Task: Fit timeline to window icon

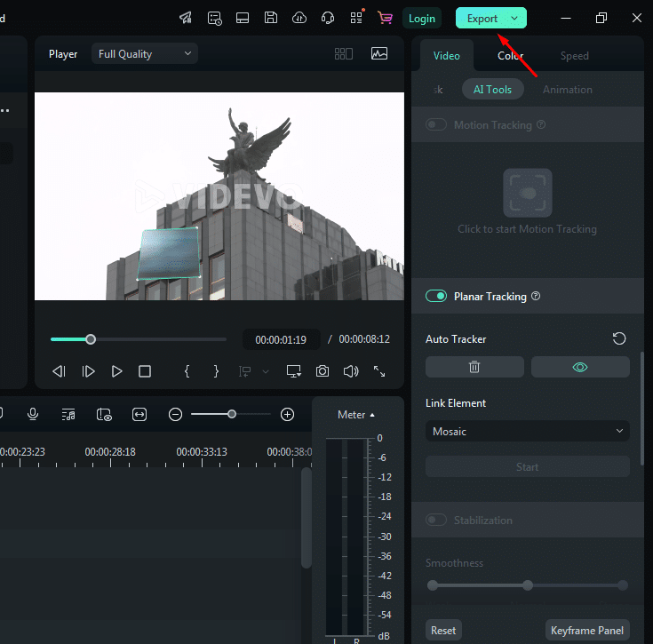Action: (x=139, y=414)
